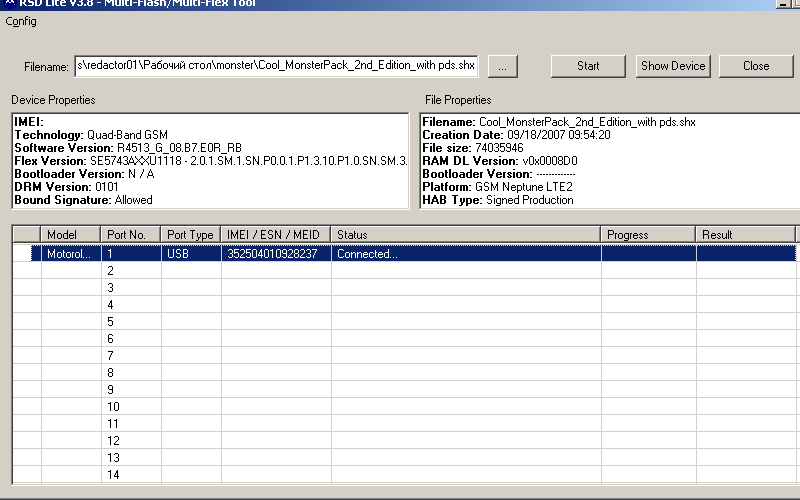This screenshot has height=500, width=800.
Task: Click DRM Version 0101 line
Action: 66,187
